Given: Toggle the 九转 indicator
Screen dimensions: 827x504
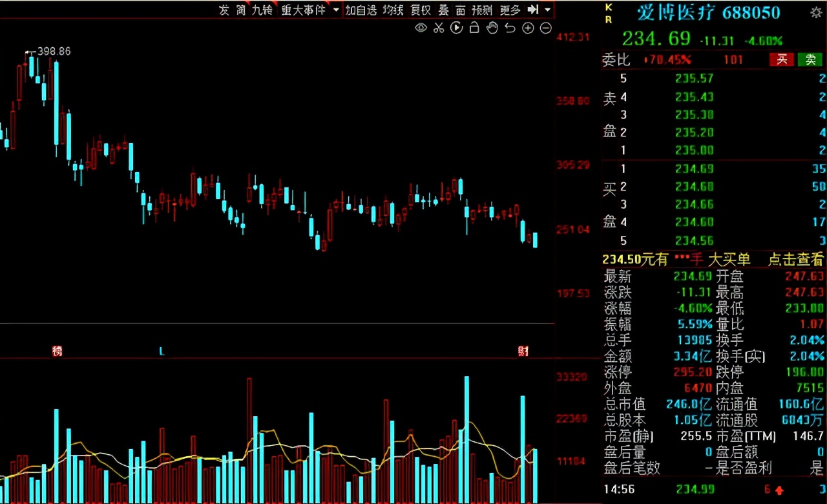Looking at the screenshot, I should (x=262, y=10).
